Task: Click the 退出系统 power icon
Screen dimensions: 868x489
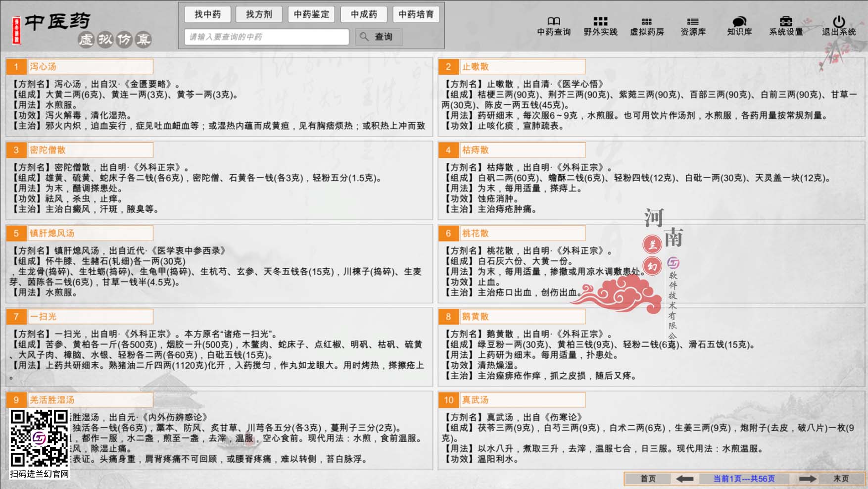Action: (x=838, y=21)
